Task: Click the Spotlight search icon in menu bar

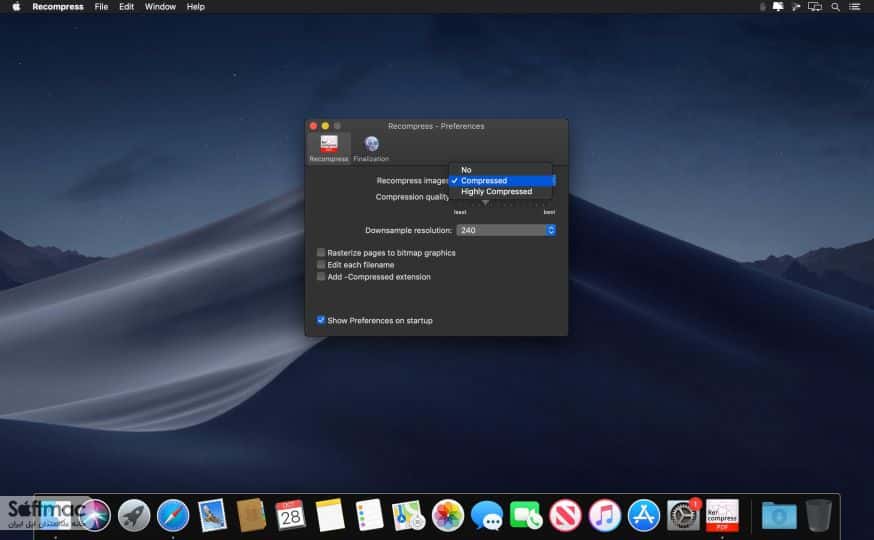Action: [836, 7]
